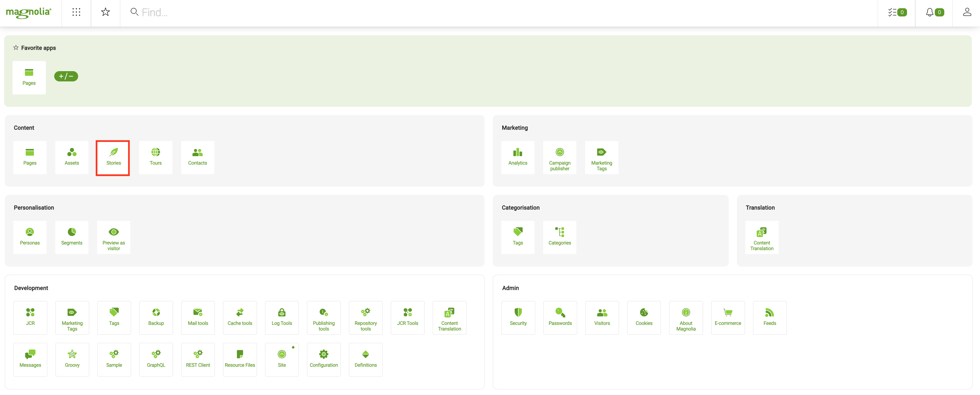Click the Magnolia logo
The height and width of the screenshot is (395, 980).
(29, 13)
